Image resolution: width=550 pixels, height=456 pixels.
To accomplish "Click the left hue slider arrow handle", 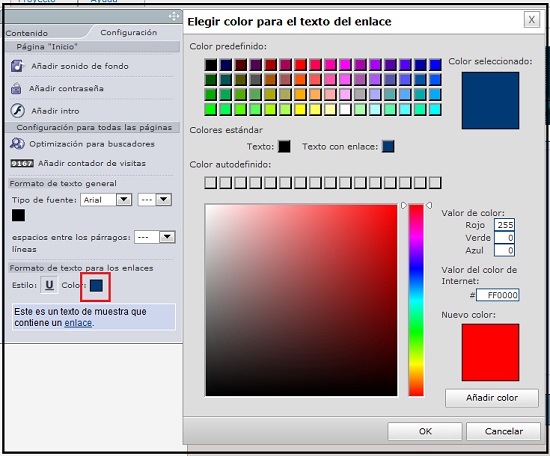I will [x=404, y=205].
